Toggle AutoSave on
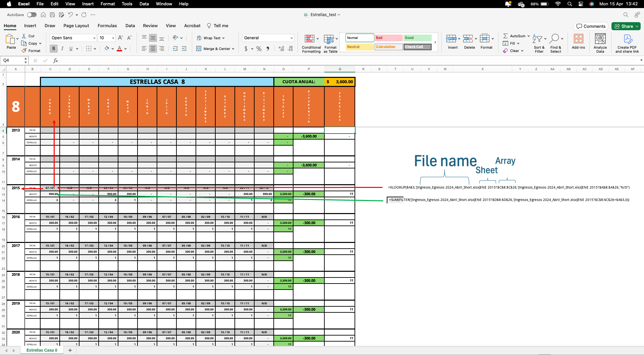This screenshot has width=644, height=355. coord(32,15)
